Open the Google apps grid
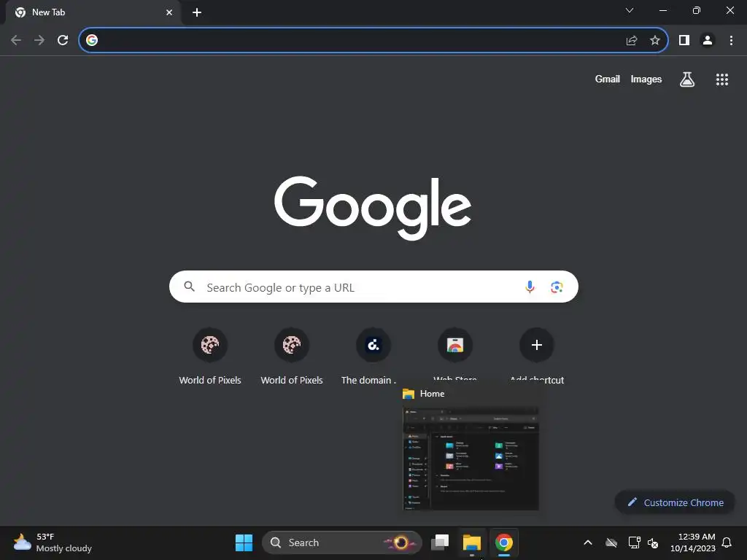The width and height of the screenshot is (747, 560). [x=722, y=79]
